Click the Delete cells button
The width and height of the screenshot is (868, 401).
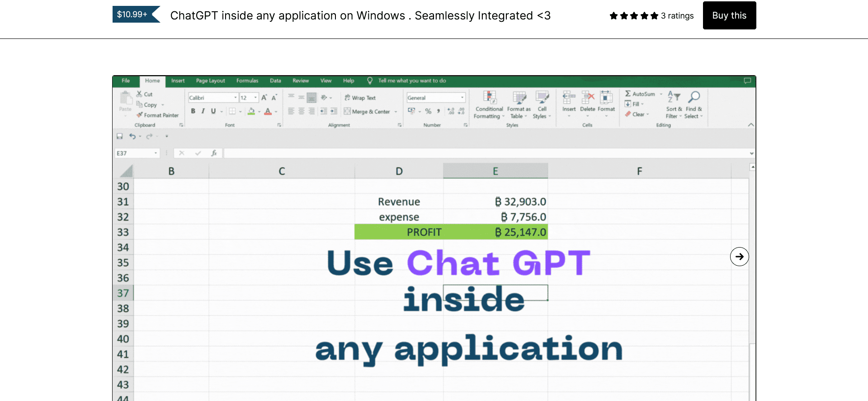588,104
